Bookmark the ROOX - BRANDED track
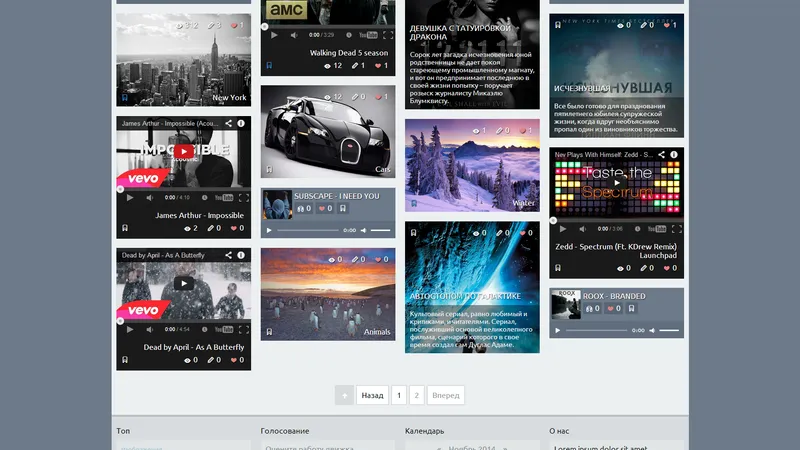Image resolution: width=800 pixels, height=450 pixels. (x=632, y=308)
